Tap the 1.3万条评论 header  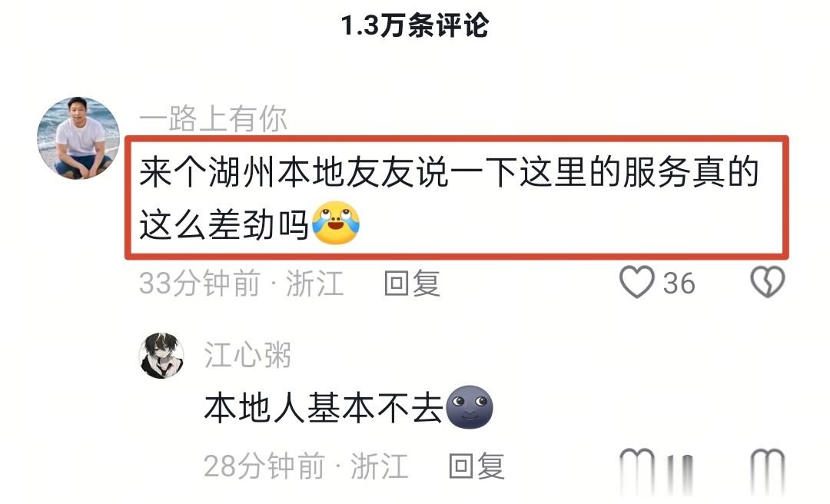pos(414,26)
